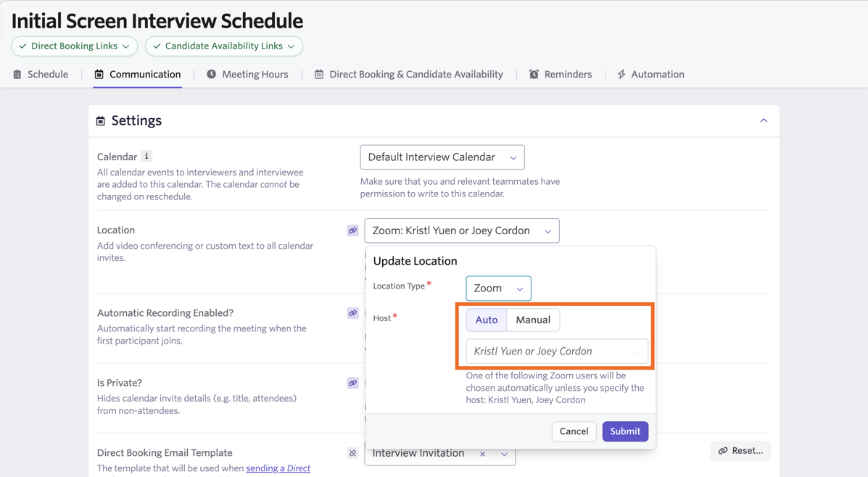Submit the Update Location form
Viewport: 868px width, 477px height.
[x=624, y=431]
